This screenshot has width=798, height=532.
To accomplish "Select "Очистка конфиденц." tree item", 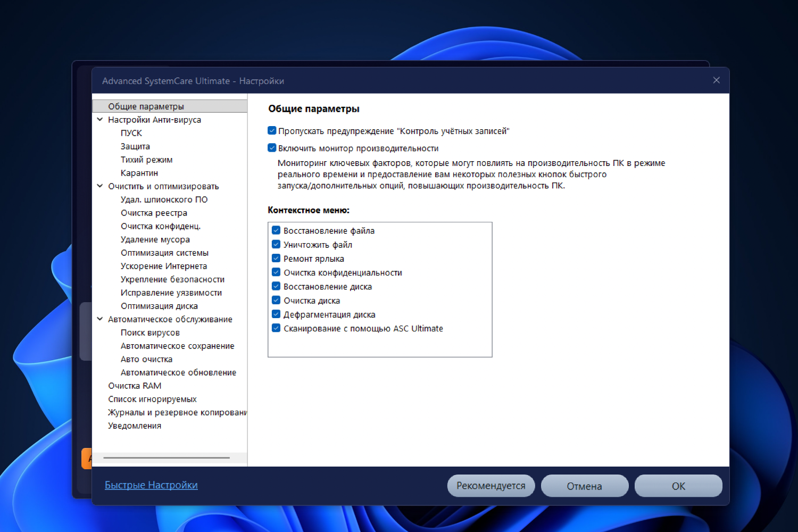I will coord(161,226).
